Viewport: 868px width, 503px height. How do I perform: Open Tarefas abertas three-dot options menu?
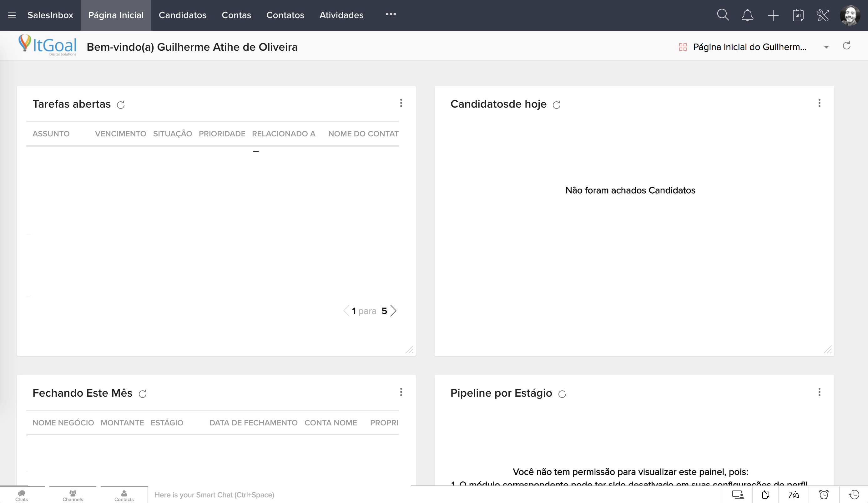coord(401,103)
